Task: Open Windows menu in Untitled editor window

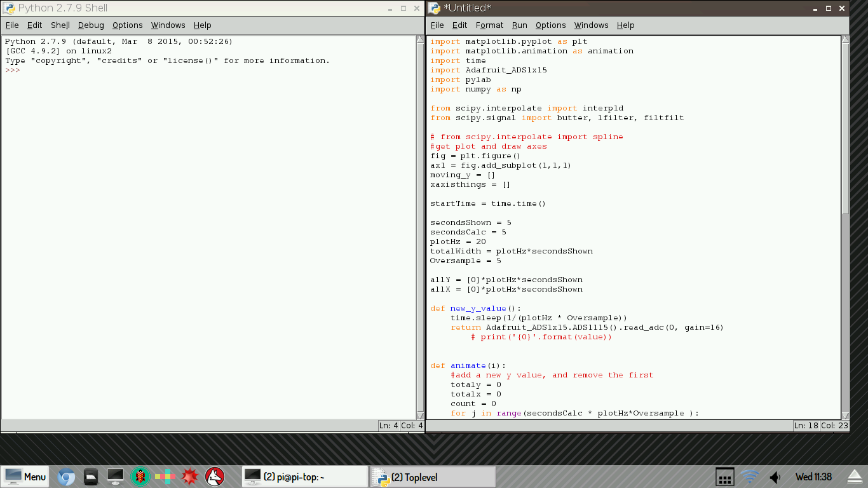Action: point(592,25)
